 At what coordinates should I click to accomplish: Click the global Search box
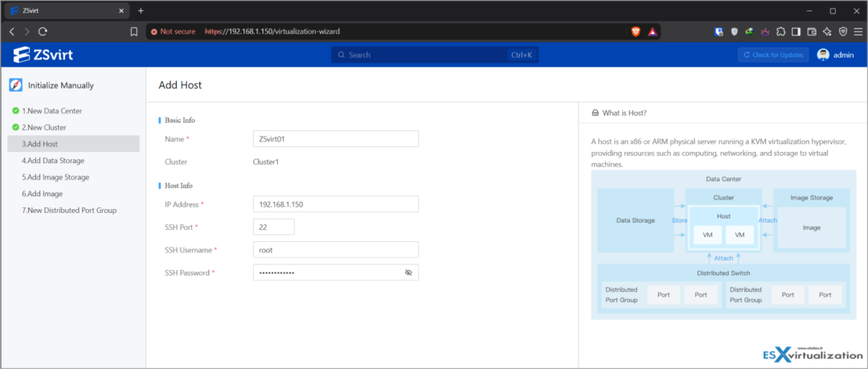[x=435, y=55]
